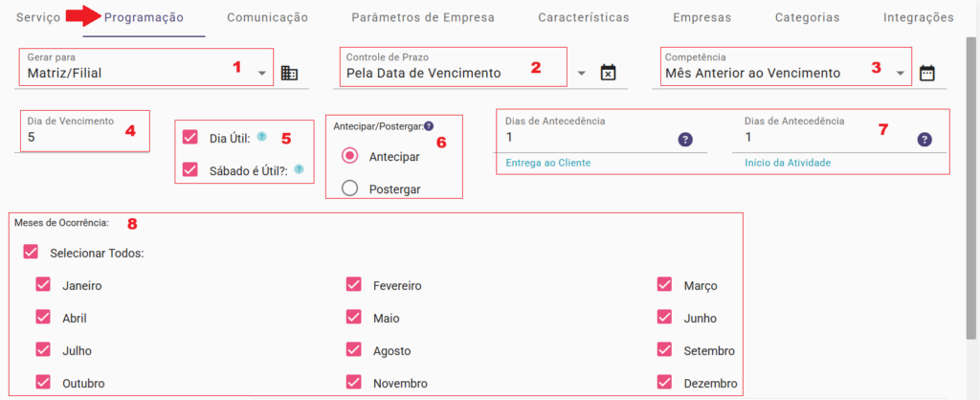Screen dimensions: 980x400
Task: Uncheck the Fevereiro month checkbox
Action: pos(354,285)
